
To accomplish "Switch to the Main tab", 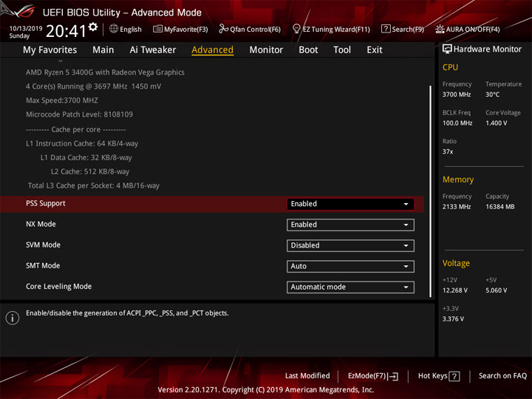I will (x=103, y=50).
